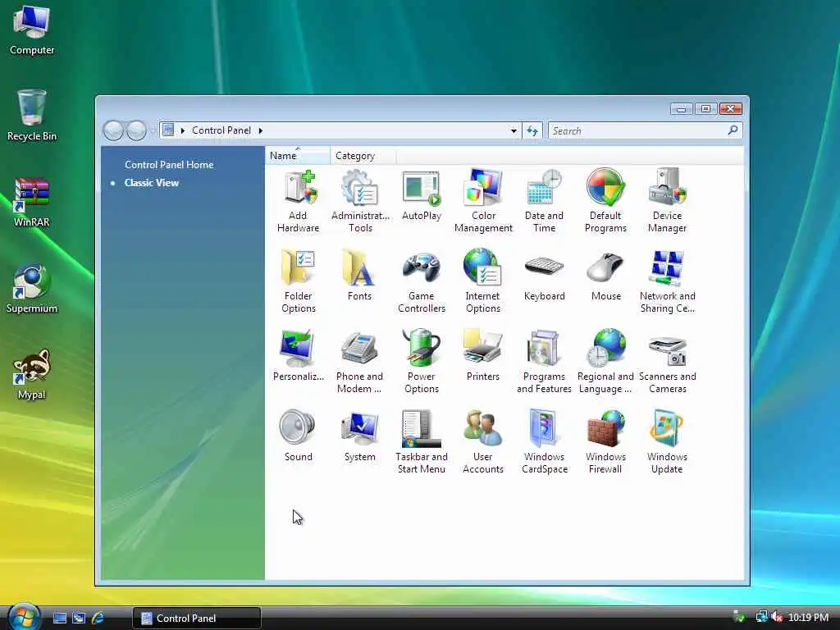
Task: Open the recent pages dropdown arrow
Action: tap(153, 130)
